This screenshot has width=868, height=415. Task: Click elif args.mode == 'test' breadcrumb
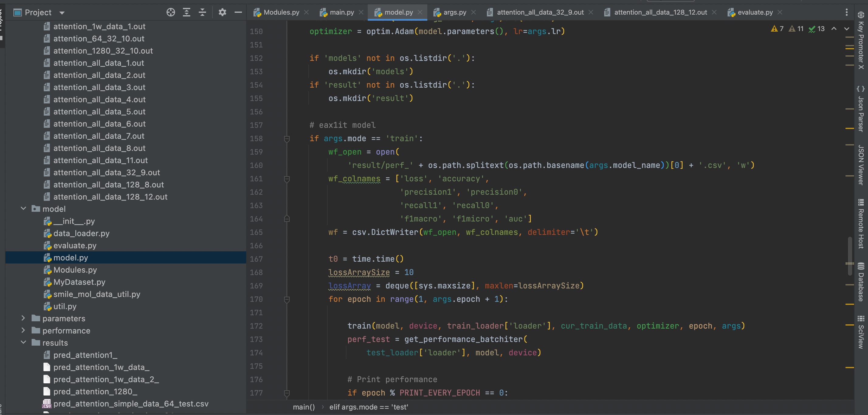369,407
